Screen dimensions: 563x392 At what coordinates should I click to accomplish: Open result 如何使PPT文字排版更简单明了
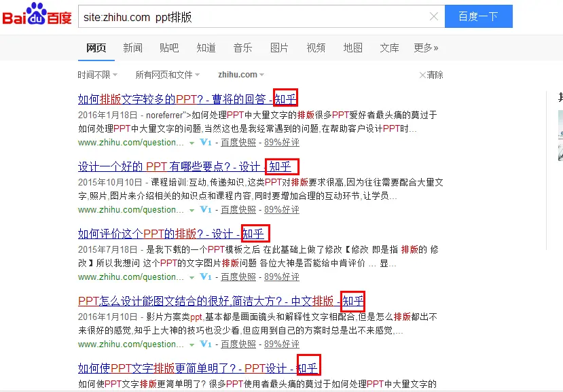(x=198, y=368)
